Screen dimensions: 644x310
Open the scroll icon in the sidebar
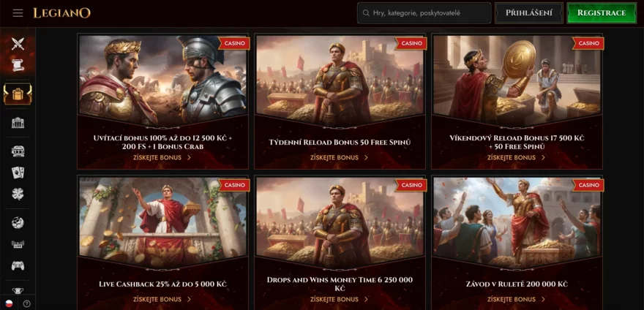[18, 65]
